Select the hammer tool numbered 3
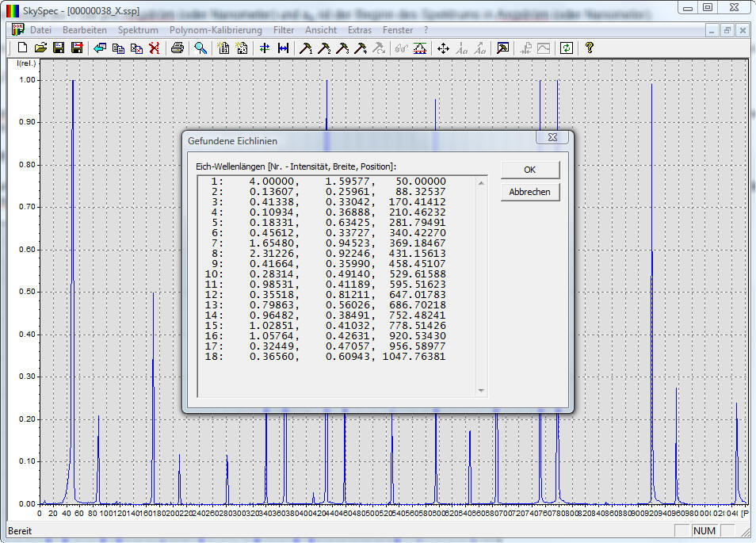The image size is (756, 543). [342, 48]
